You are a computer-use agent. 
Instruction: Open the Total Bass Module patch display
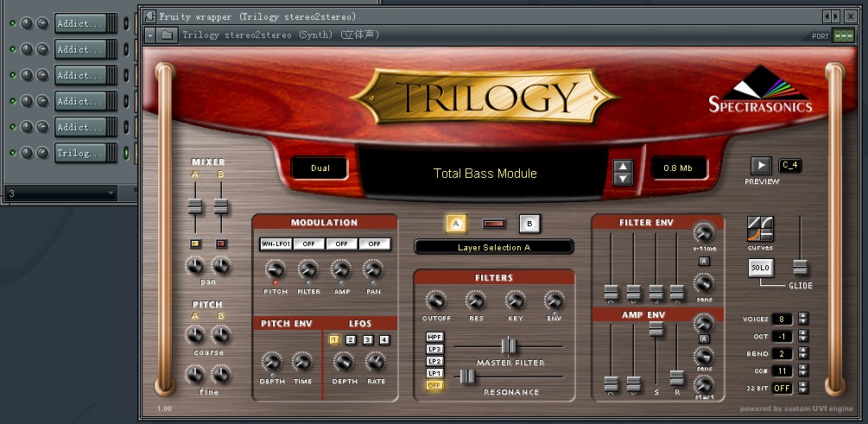[485, 174]
